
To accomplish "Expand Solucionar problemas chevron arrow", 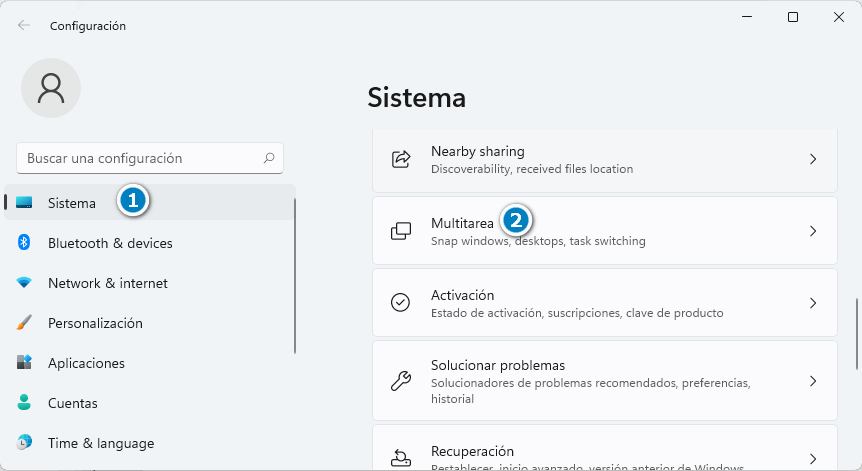I will [x=813, y=381].
